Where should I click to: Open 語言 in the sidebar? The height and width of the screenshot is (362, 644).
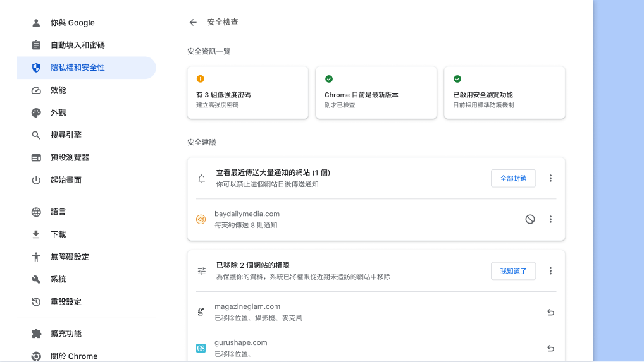86,212
